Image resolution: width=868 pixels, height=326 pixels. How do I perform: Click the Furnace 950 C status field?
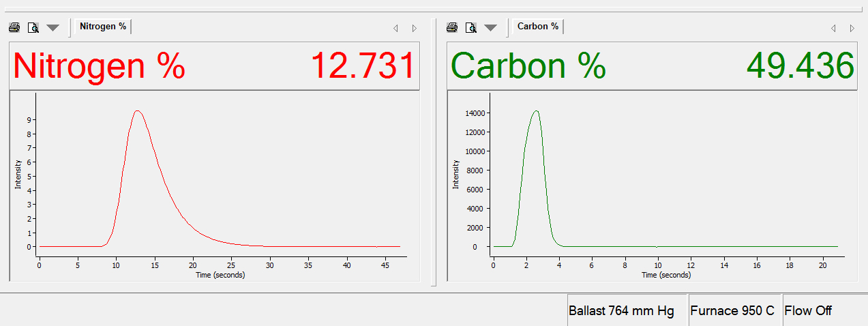pos(734,311)
